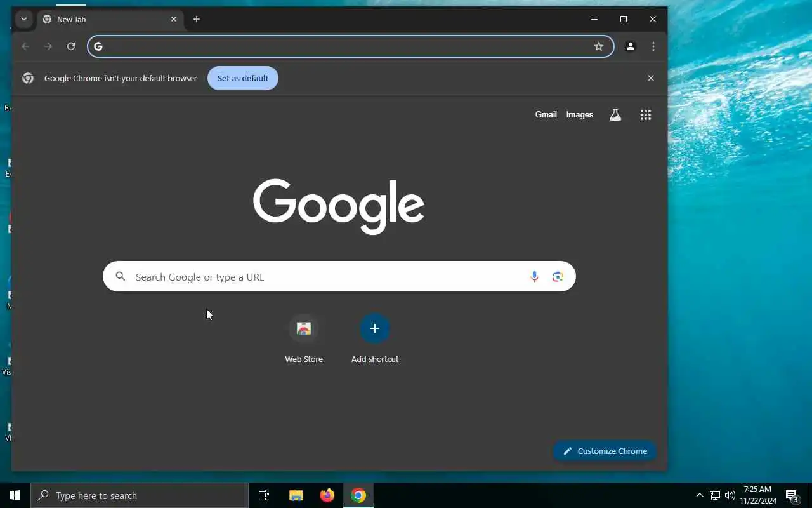Open Google Lens image search
Image resolution: width=812 pixels, height=508 pixels.
tap(558, 277)
